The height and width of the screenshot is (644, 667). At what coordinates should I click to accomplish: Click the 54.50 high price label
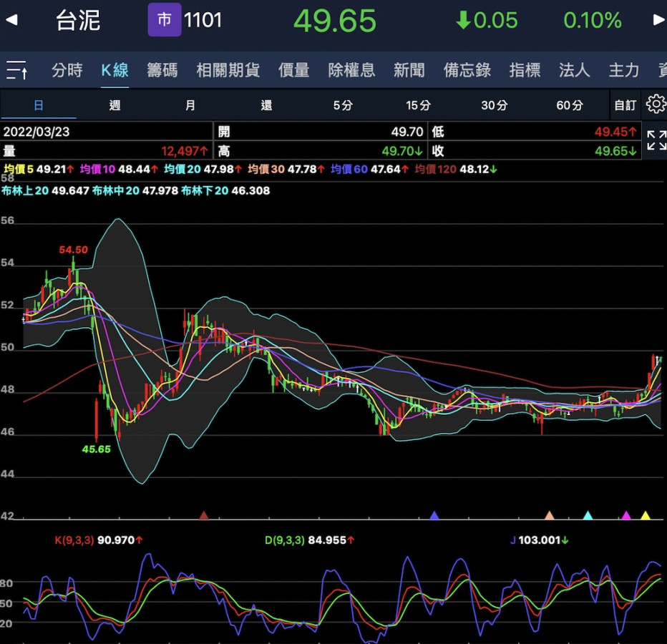pos(74,250)
